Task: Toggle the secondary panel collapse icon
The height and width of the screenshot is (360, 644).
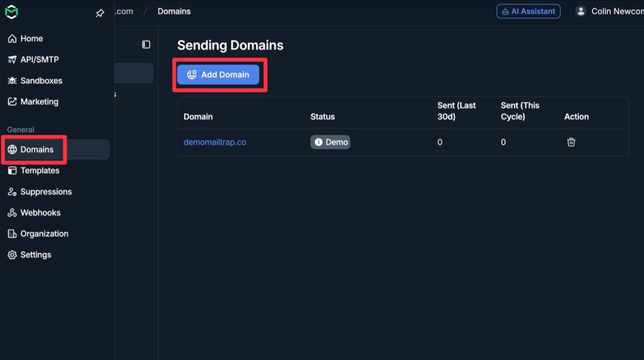Action: click(146, 45)
